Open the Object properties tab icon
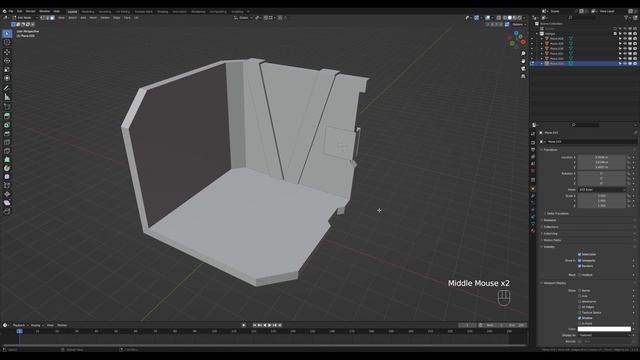Screen dimensions: 640x360 (x=533, y=189)
